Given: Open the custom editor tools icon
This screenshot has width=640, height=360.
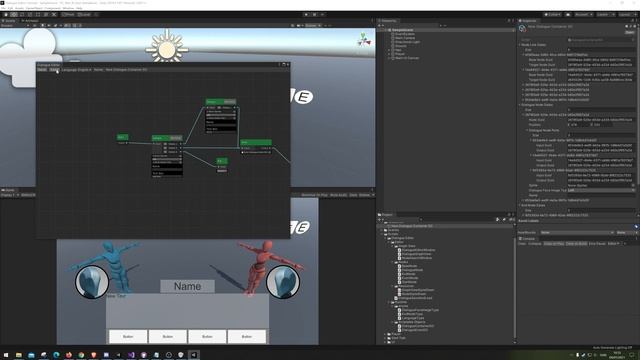Looking at the screenshot, I should pos(54,14).
